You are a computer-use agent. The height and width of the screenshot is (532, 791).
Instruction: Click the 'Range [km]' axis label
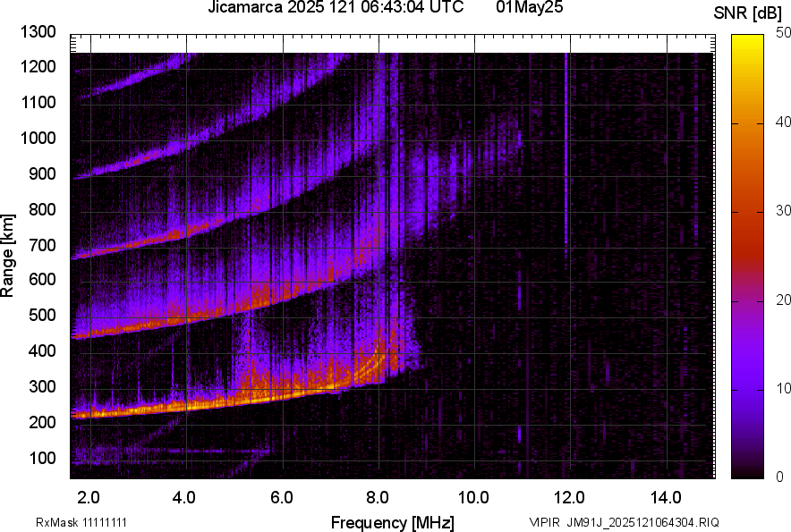tap(7, 256)
